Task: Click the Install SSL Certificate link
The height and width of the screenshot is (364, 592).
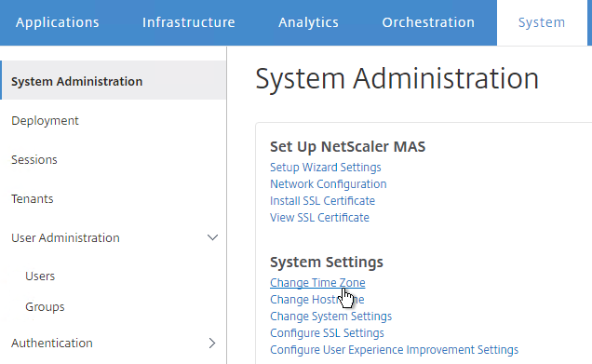Action: [x=322, y=200]
